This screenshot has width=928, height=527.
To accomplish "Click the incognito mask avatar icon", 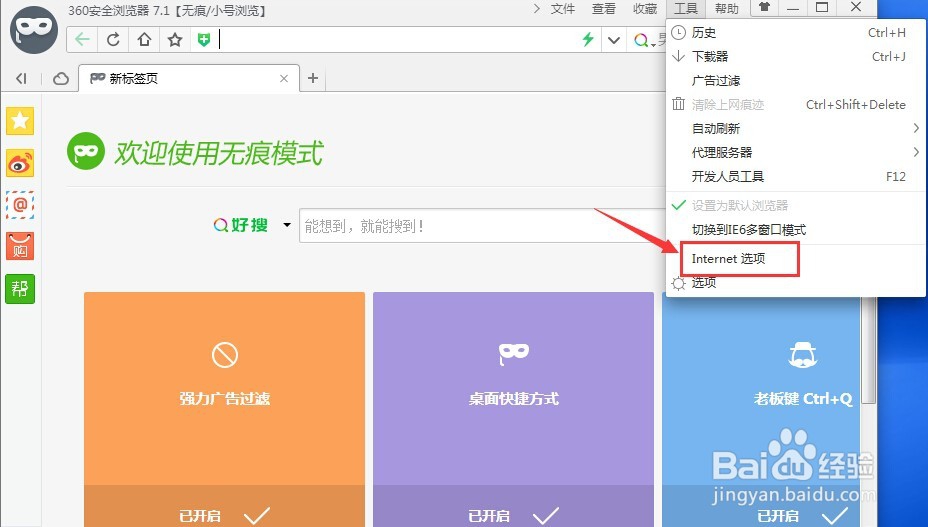I will [x=34, y=29].
